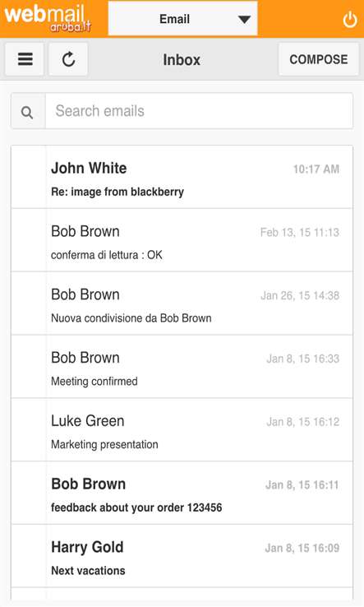Open Luke Green's Marketing presentation email
The image size is (364, 607).
[182, 429]
